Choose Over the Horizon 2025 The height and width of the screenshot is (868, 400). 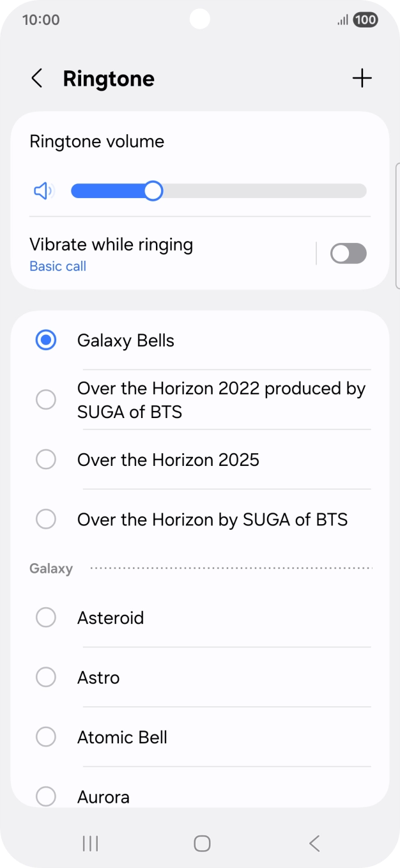tap(45, 459)
